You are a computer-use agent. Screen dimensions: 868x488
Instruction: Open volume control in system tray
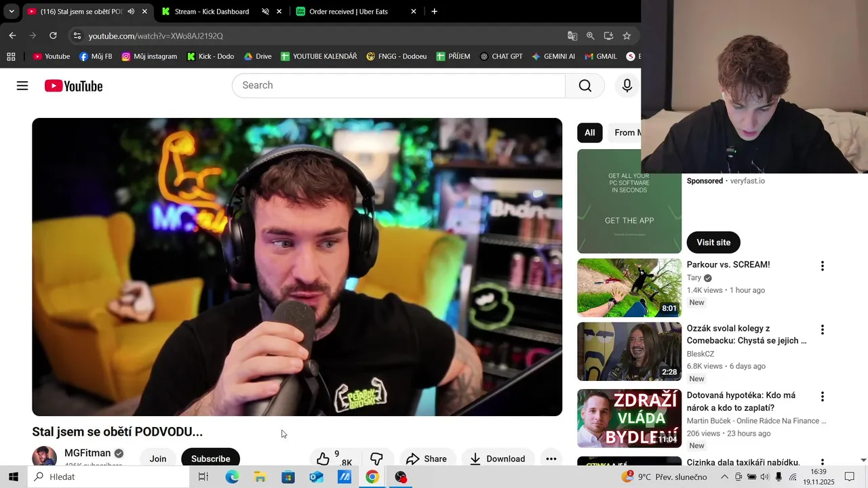click(765, 477)
